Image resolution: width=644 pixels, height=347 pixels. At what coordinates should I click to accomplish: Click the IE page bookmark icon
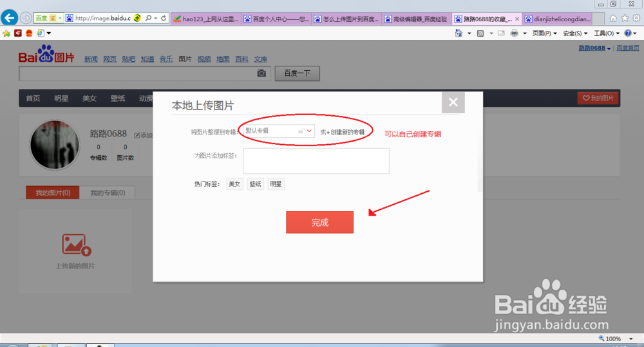pyautogui.click(x=40, y=33)
